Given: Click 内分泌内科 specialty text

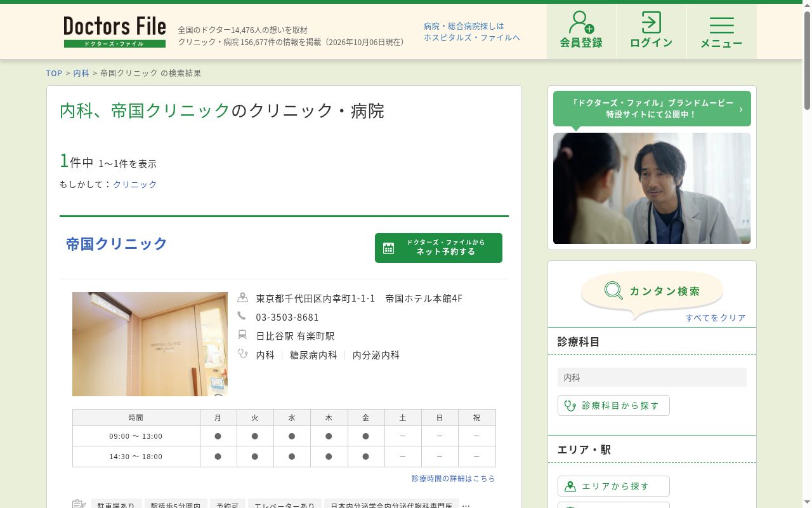Looking at the screenshot, I should [376, 355].
